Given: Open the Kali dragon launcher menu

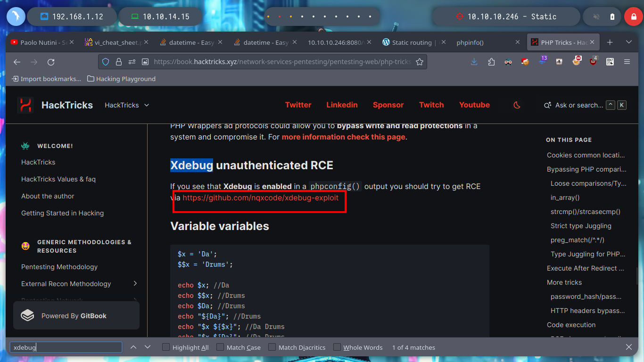Looking at the screenshot, I should [x=16, y=16].
